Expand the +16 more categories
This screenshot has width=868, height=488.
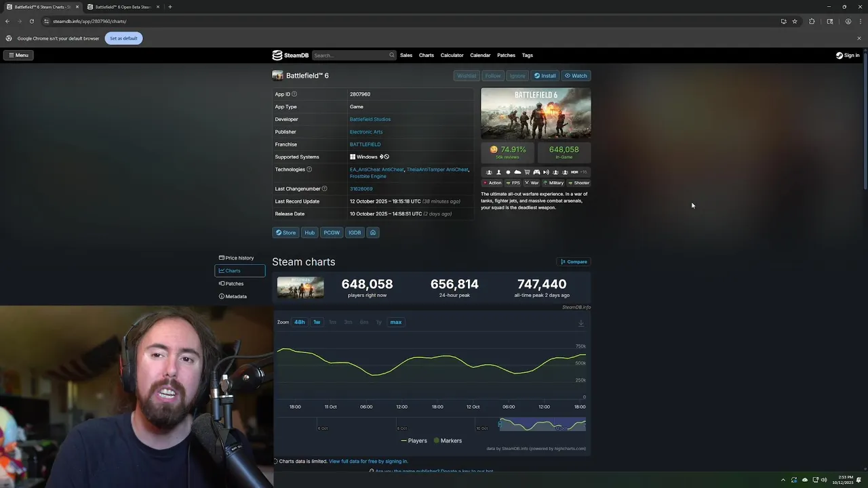[x=583, y=172]
